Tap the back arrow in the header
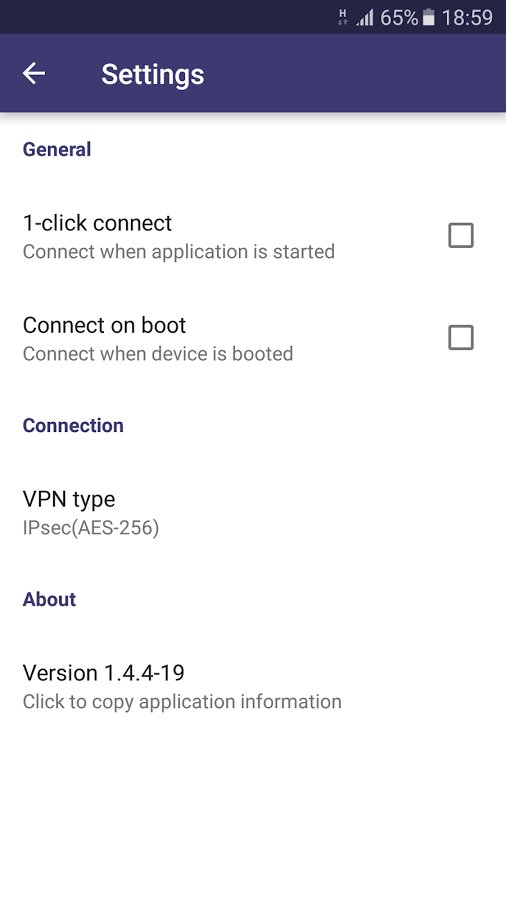Image resolution: width=506 pixels, height=900 pixels. pos(34,73)
